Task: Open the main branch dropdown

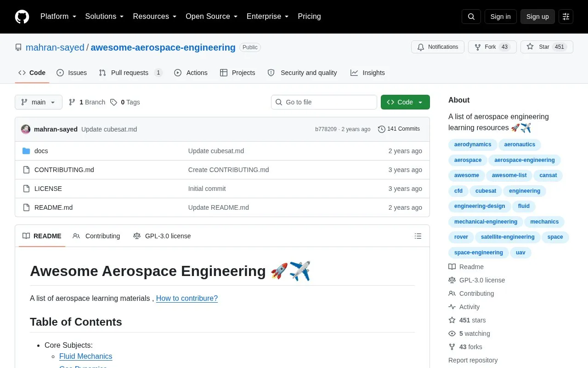Action: tap(39, 102)
